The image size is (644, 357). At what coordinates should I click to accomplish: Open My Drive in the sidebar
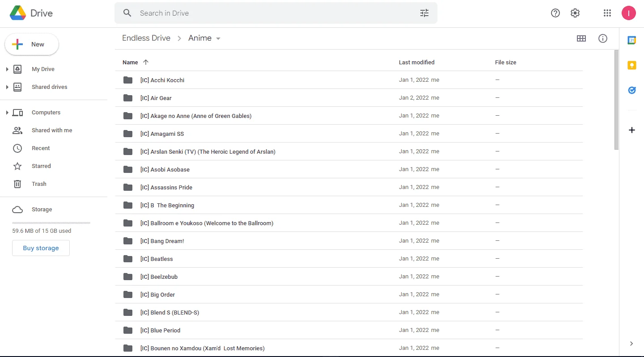click(x=43, y=69)
